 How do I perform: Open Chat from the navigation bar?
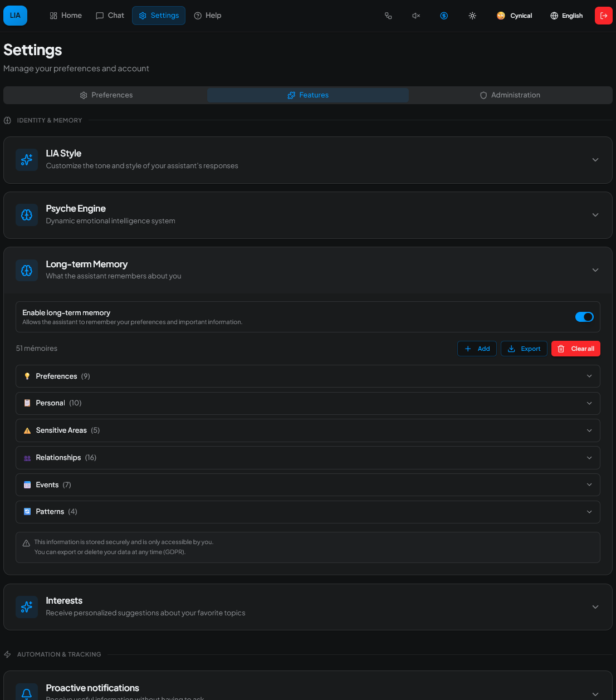pyautogui.click(x=110, y=16)
